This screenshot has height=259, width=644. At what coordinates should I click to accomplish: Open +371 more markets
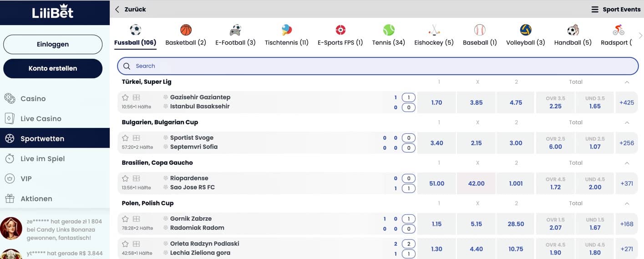pyautogui.click(x=627, y=183)
